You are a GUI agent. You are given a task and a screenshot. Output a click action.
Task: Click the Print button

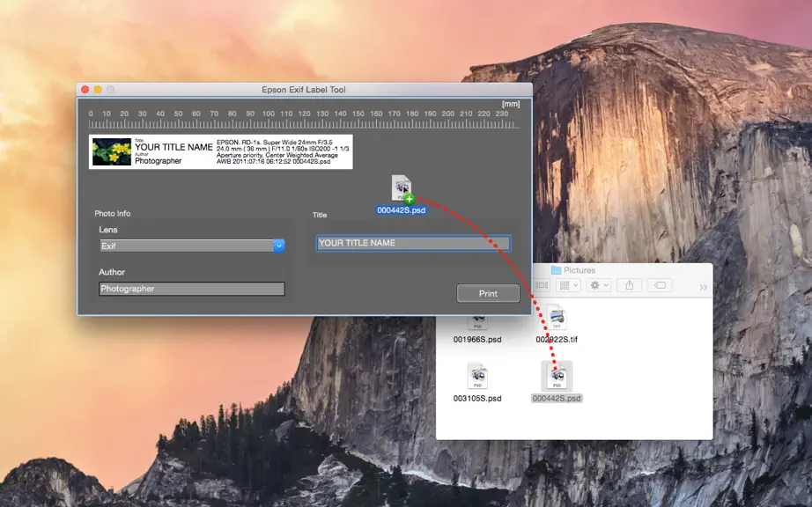tap(488, 293)
